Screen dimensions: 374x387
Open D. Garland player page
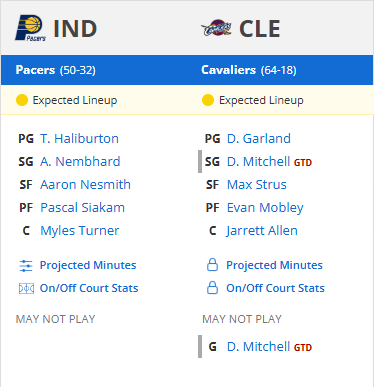pyautogui.click(x=259, y=139)
